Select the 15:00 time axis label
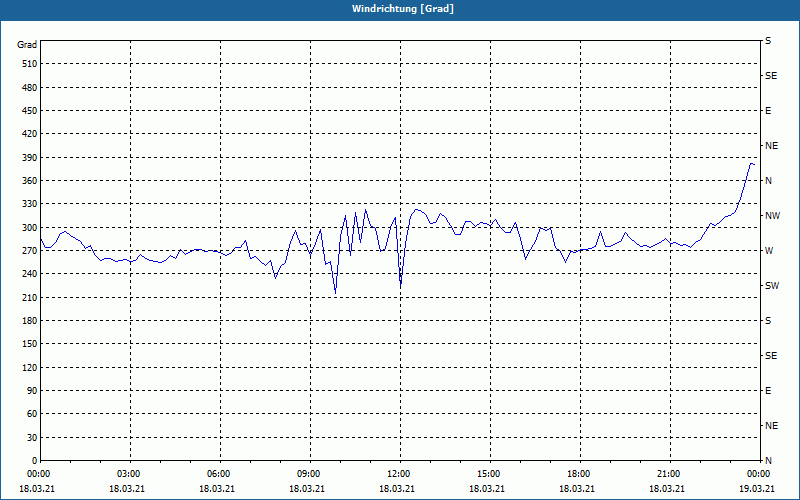The width and height of the screenshot is (800, 500). (490, 474)
